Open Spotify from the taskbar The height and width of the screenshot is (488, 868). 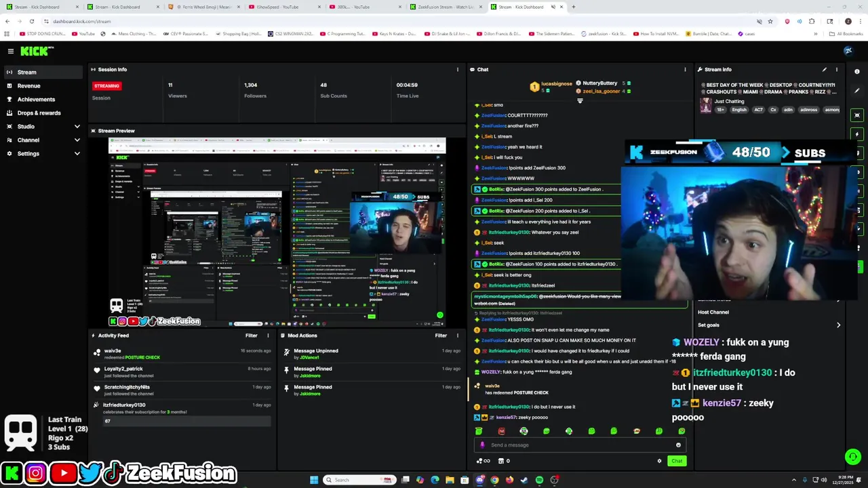539,480
